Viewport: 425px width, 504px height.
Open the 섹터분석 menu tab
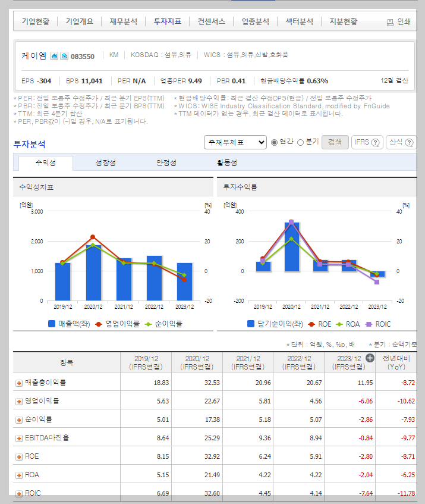coord(299,21)
